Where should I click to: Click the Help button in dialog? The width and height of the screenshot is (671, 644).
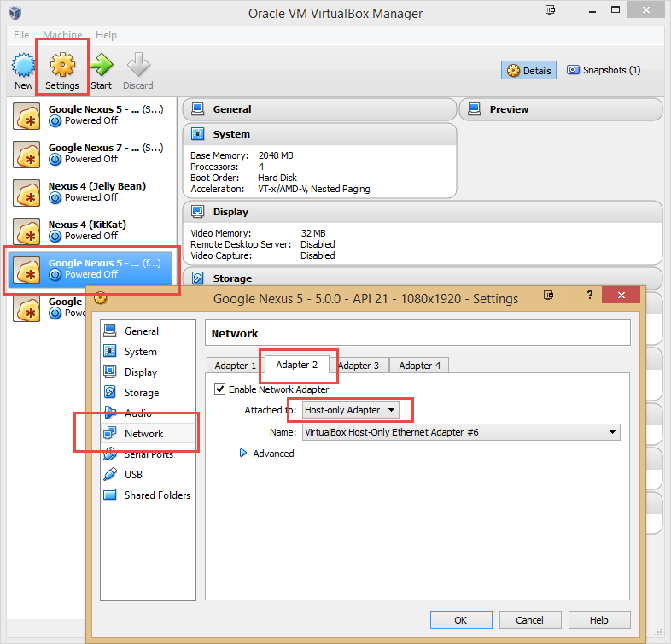(599, 619)
